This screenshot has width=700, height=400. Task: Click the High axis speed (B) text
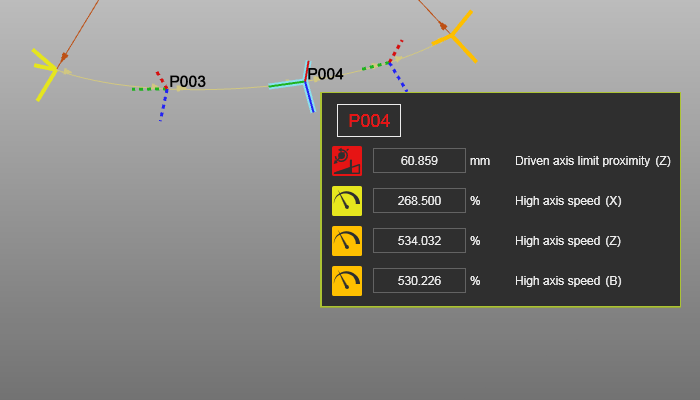tap(568, 280)
